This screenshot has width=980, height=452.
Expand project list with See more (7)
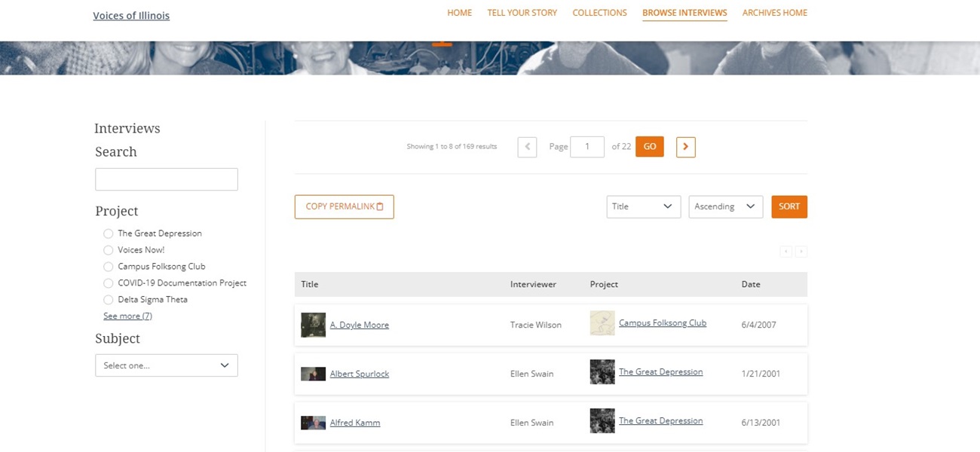[127, 316]
